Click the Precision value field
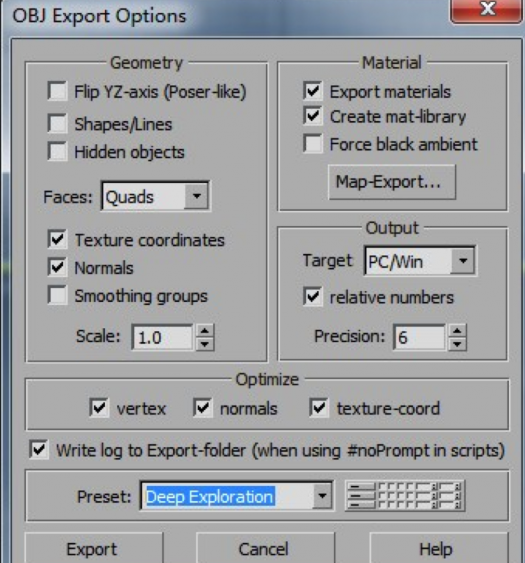 pyautogui.click(x=419, y=337)
